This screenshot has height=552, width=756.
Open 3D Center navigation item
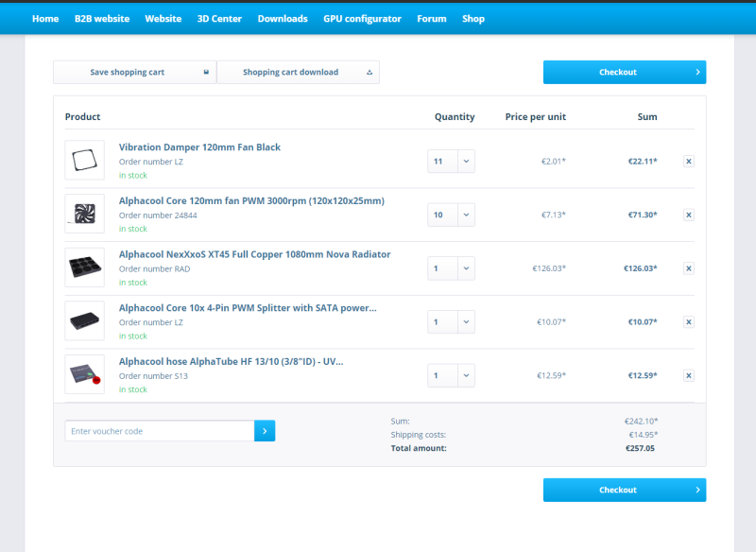tap(219, 18)
